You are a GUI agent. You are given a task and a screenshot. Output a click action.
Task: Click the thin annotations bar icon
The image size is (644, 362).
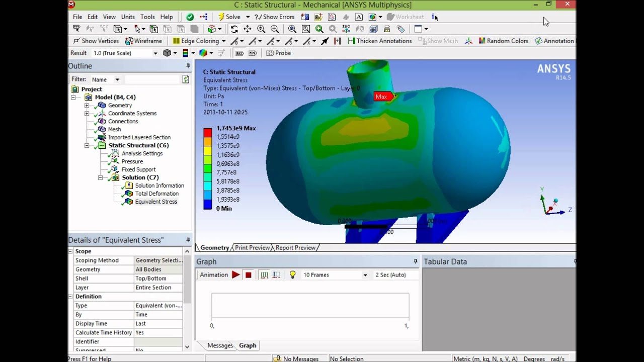coord(337,41)
